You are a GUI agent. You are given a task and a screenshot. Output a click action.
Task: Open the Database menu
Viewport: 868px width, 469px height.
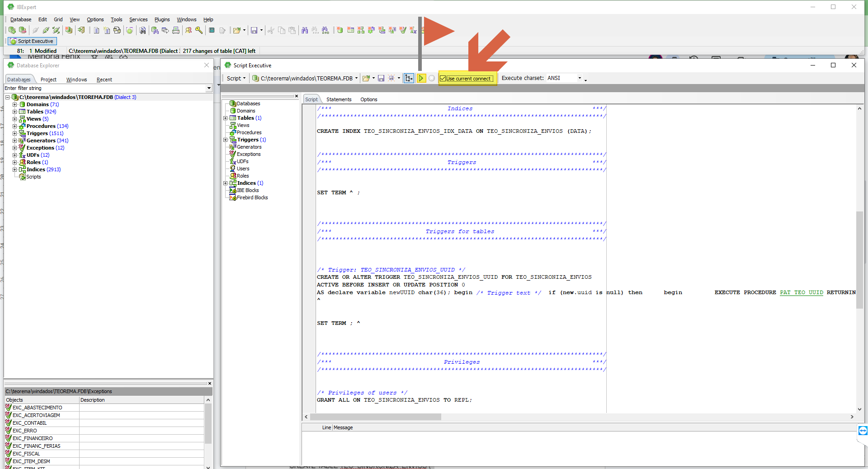pos(21,19)
